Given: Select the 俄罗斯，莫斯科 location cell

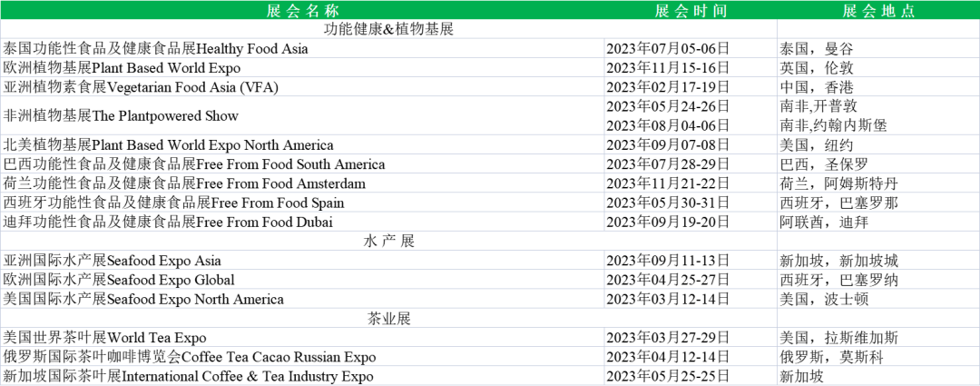Looking at the screenshot, I should (x=878, y=358).
